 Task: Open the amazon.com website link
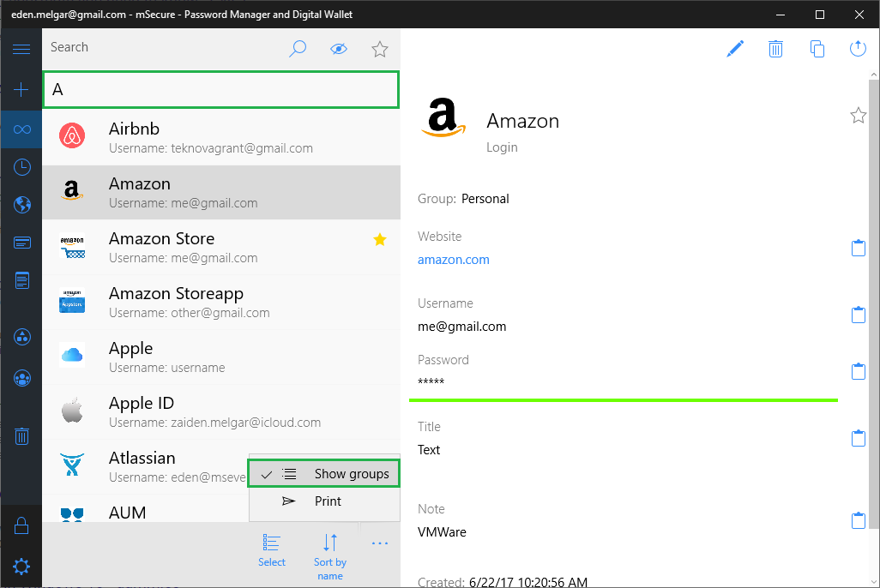coord(454,260)
